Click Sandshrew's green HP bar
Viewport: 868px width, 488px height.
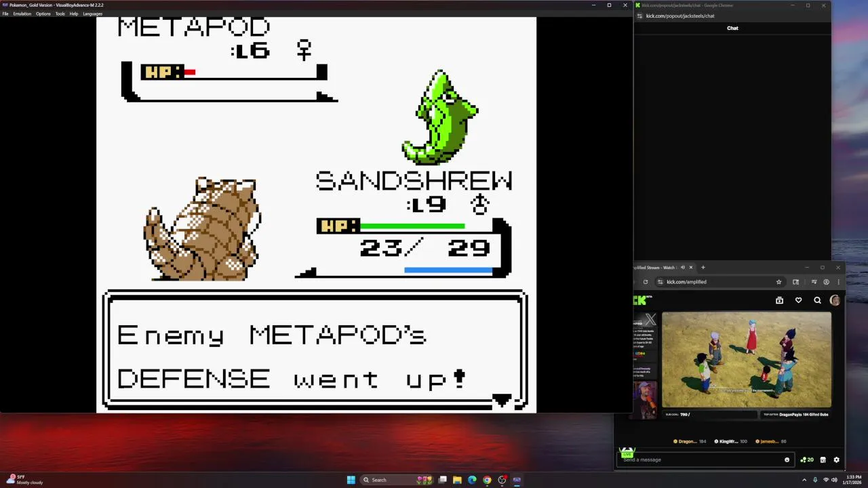[412, 226]
